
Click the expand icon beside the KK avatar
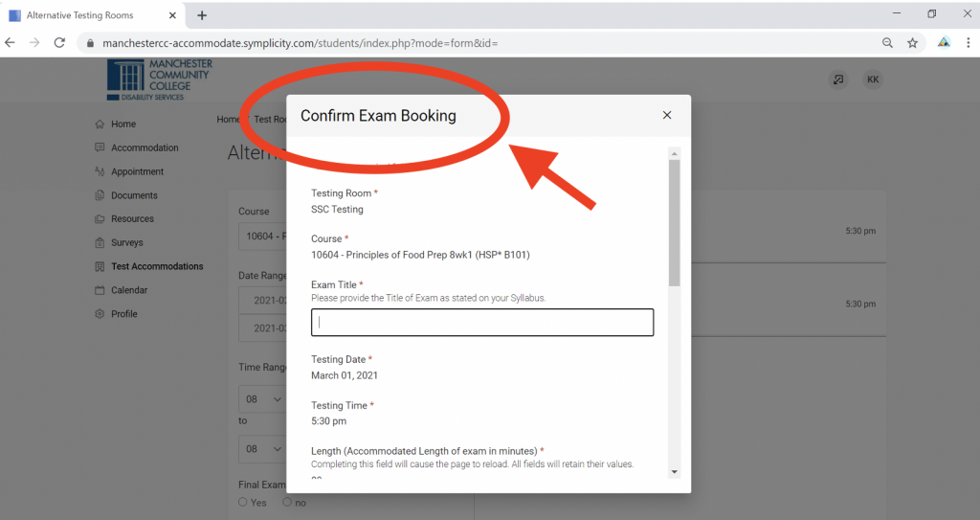coord(838,79)
